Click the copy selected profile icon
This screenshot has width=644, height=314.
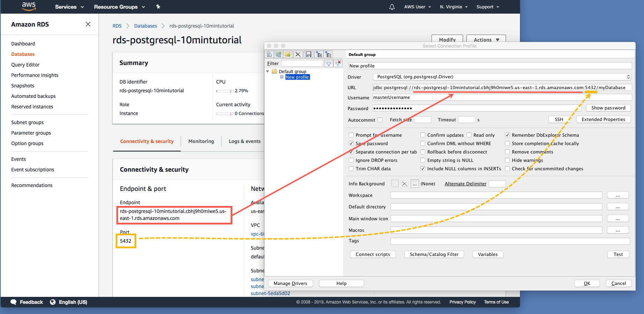[278, 54]
